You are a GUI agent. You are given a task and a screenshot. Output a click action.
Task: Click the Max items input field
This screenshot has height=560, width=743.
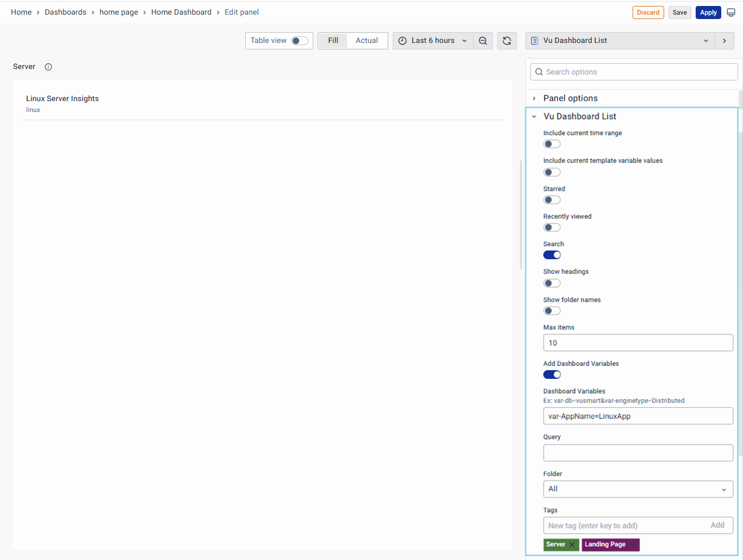637,343
